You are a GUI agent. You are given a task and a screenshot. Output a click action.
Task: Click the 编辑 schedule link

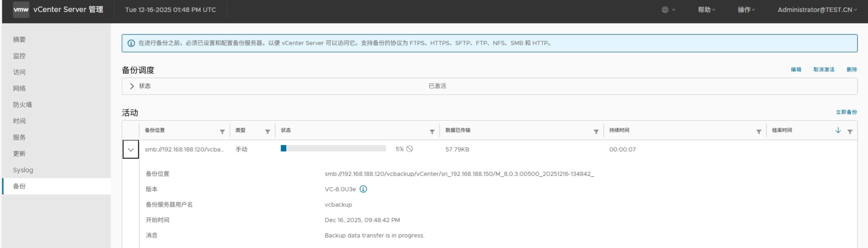pos(796,70)
